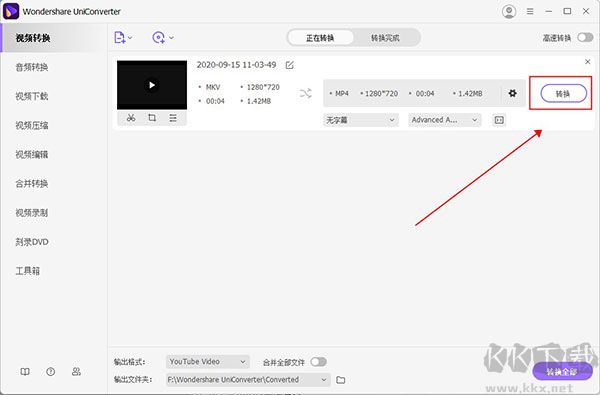
Task: Select 视频压缩 in the sidebar
Action: click(32, 125)
